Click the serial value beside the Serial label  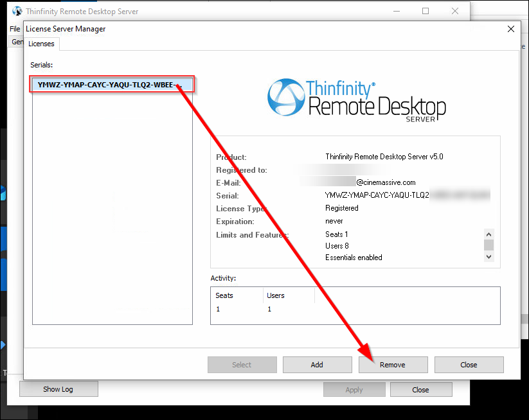377,195
